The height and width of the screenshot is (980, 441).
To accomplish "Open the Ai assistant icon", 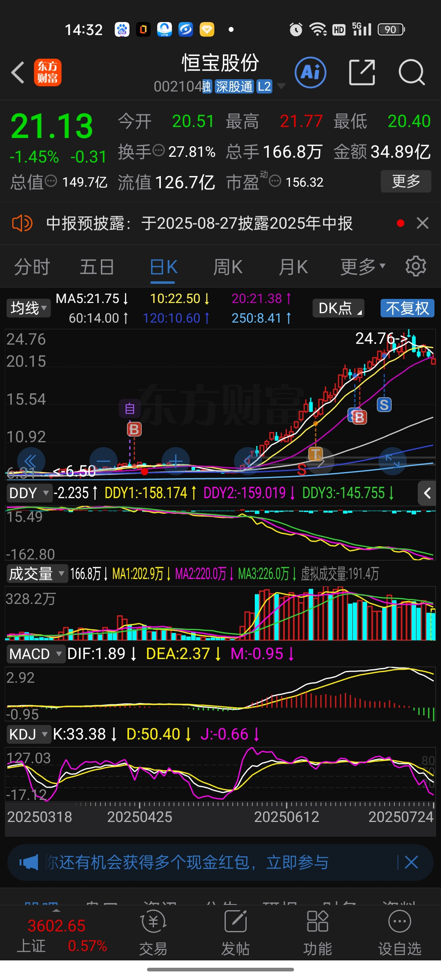I will click(310, 73).
